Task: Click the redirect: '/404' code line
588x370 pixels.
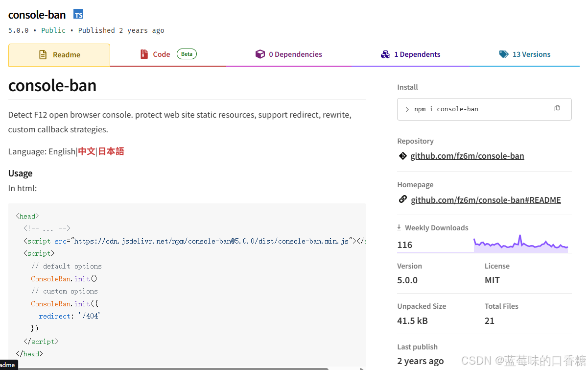Action: (x=69, y=316)
